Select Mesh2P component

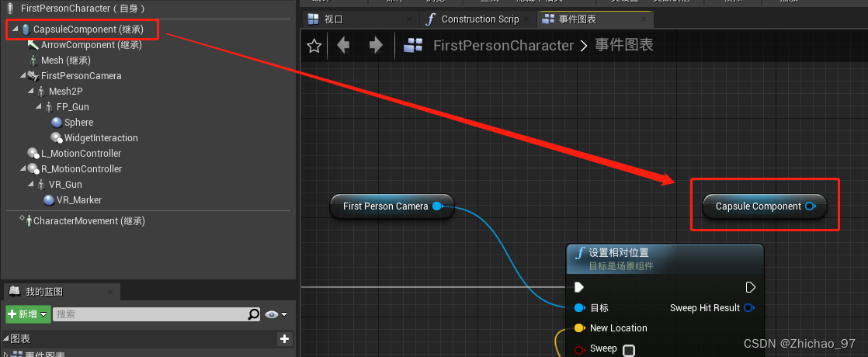point(66,92)
